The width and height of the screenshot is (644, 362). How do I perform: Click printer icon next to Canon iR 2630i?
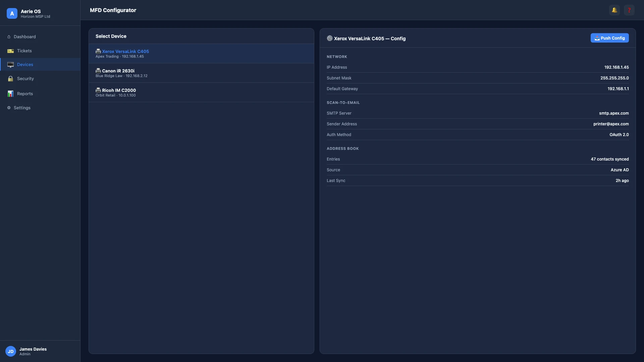(98, 71)
